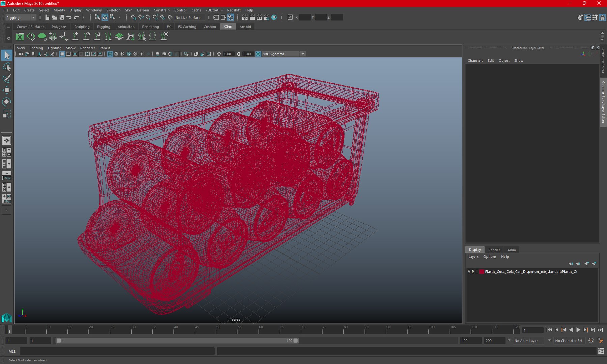Undo the last action
This screenshot has height=364, width=607.
69,17
